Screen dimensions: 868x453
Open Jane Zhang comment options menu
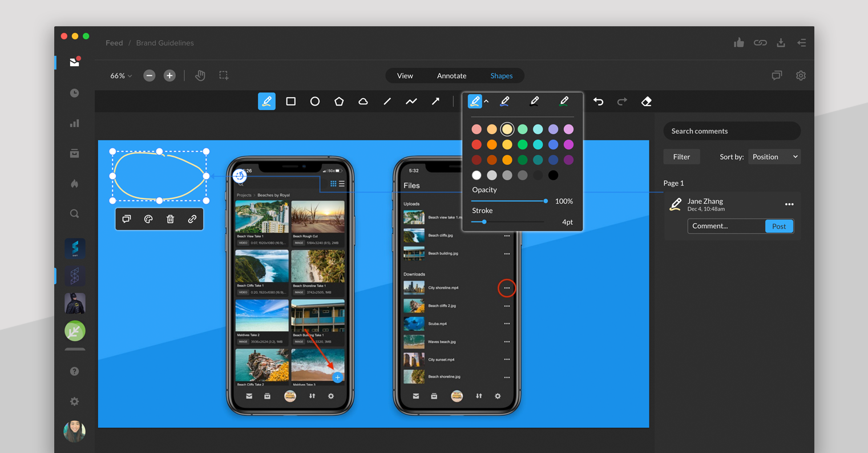(x=789, y=204)
